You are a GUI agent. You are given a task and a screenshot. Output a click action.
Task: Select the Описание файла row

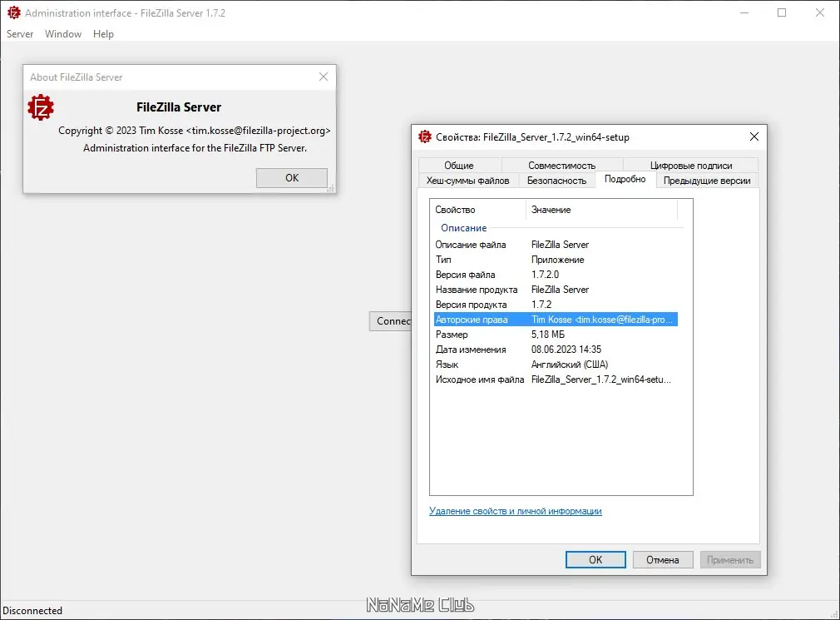556,245
